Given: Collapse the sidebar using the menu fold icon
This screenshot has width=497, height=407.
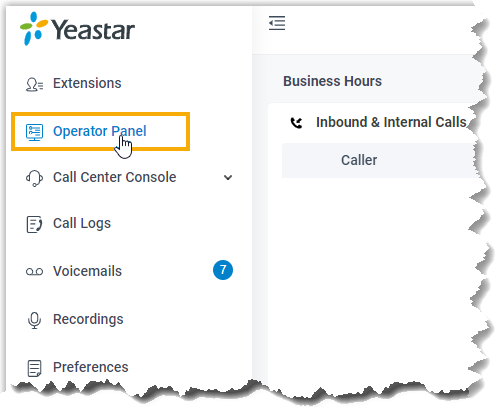Looking at the screenshot, I should (x=277, y=23).
